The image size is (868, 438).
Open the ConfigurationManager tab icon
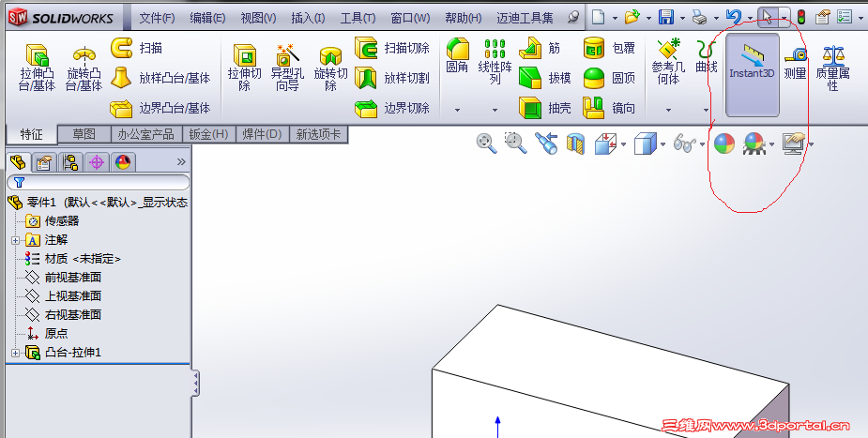[x=70, y=162]
